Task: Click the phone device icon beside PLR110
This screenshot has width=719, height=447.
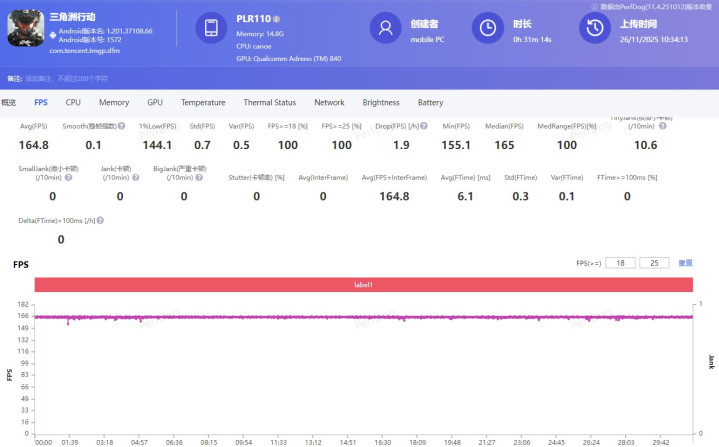Action: pyautogui.click(x=211, y=29)
